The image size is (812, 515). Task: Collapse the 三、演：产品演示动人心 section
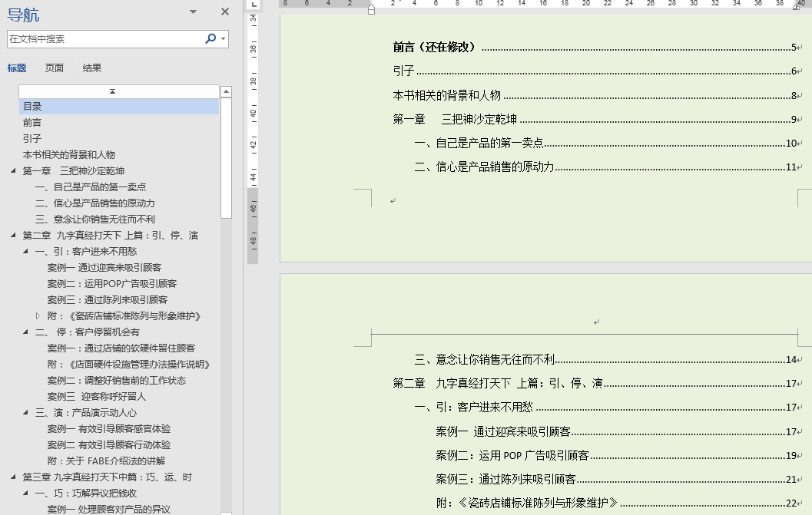[x=26, y=413]
